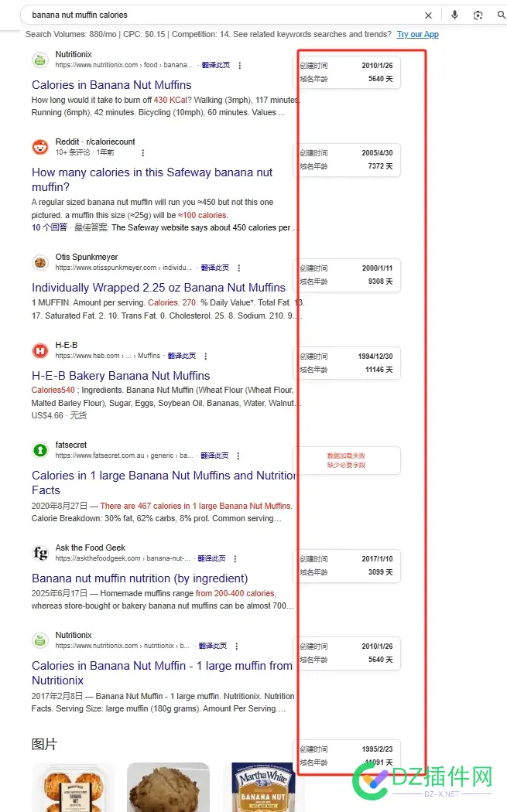Open more options for fatsecret result

click(x=238, y=455)
